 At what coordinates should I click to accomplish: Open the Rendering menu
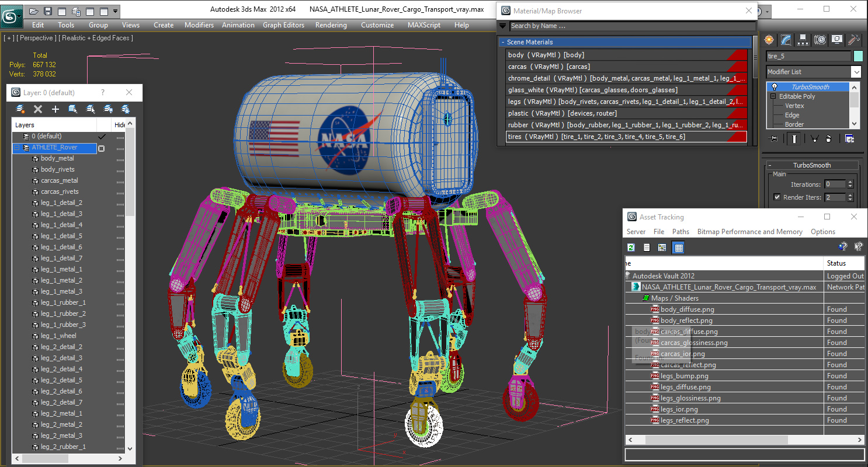(331, 25)
